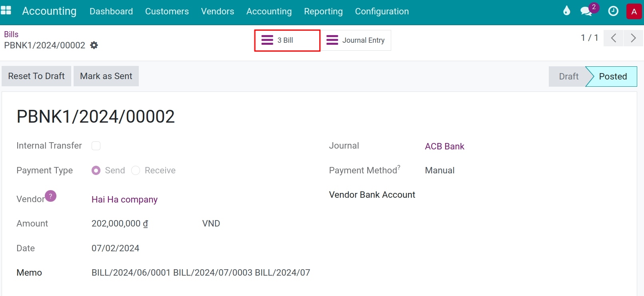
Task: Open the Configuration menu
Action: [382, 11]
